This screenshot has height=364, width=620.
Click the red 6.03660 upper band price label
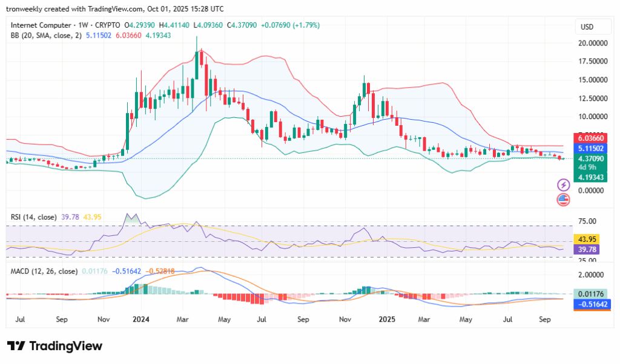pyautogui.click(x=590, y=138)
